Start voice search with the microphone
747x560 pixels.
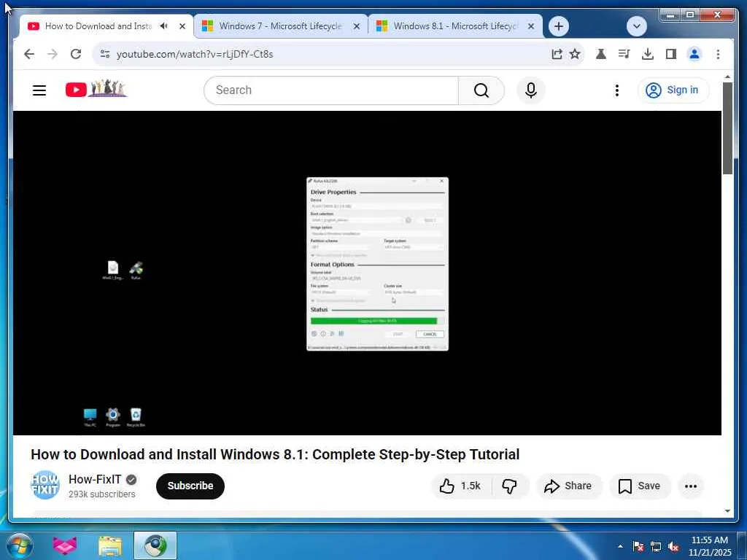point(531,90)
